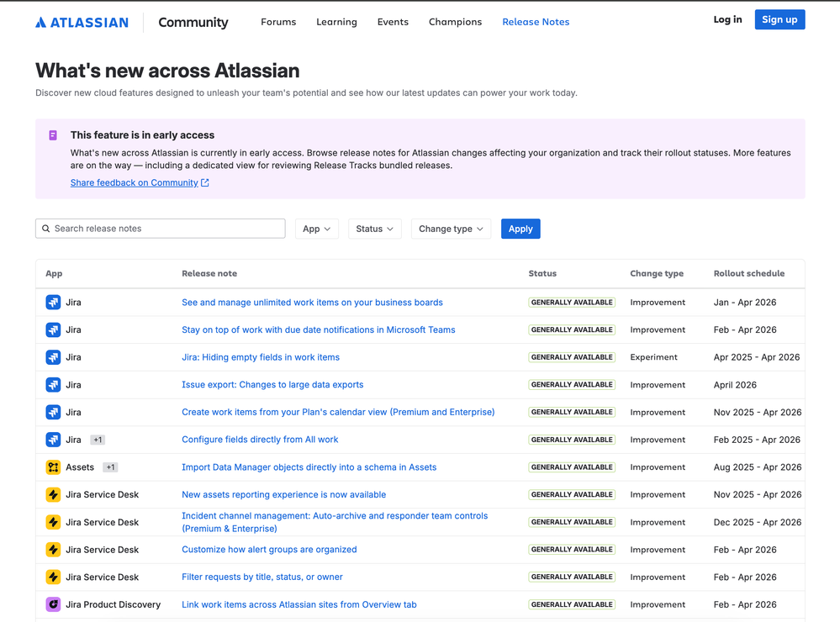Click +1 badge next to Assets
The height and width of the screenshot is (622, 840).
pos(110,467)
